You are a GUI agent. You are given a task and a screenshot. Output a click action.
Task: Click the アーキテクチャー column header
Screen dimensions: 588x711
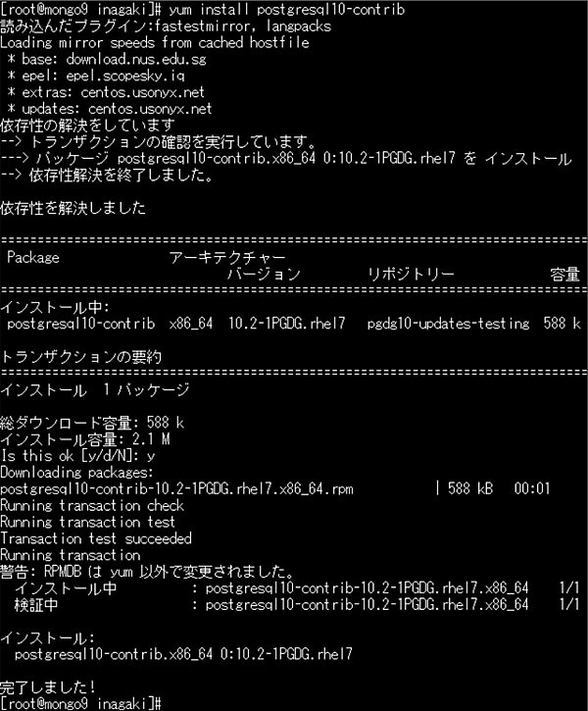pos(227,258)
